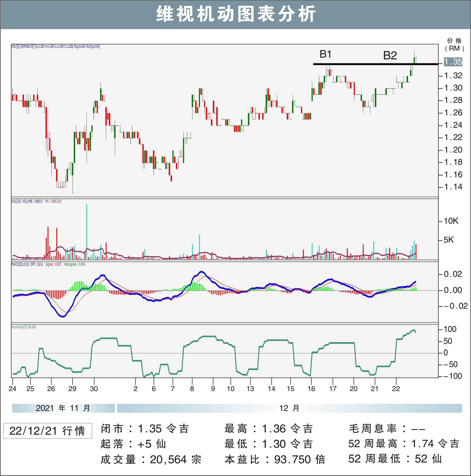Click the closing price 闭市：1.35 令吉
The width and height of the screenshot is (471, 476).
145,429
